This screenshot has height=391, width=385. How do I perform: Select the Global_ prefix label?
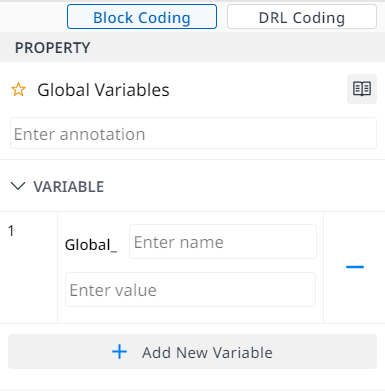click(x=91, y=245)
